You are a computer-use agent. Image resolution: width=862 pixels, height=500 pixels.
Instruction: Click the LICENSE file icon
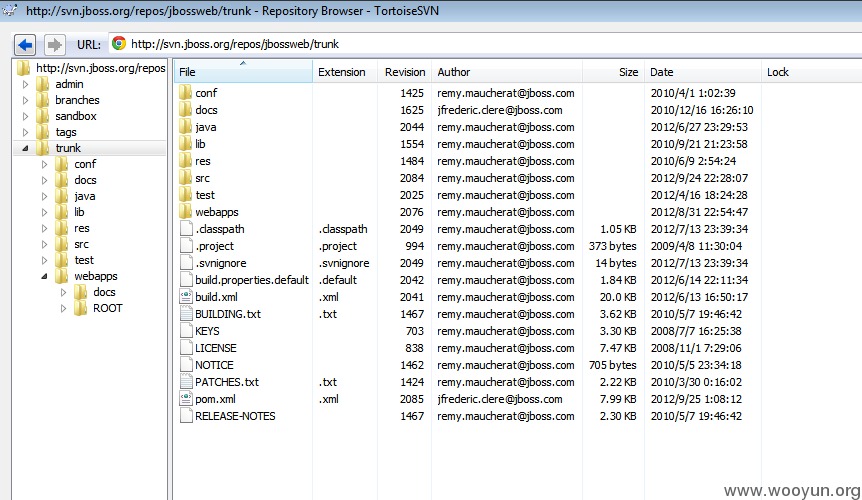coord(186,348)
